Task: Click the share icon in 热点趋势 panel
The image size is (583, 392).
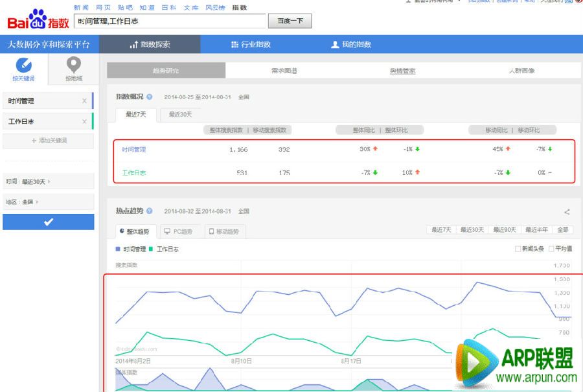Action: [567, 212]
